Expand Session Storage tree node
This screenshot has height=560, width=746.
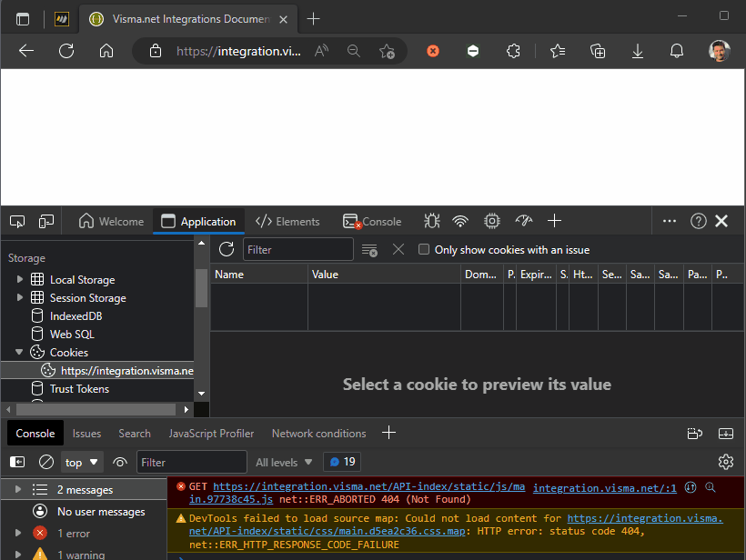click(19, 297)
